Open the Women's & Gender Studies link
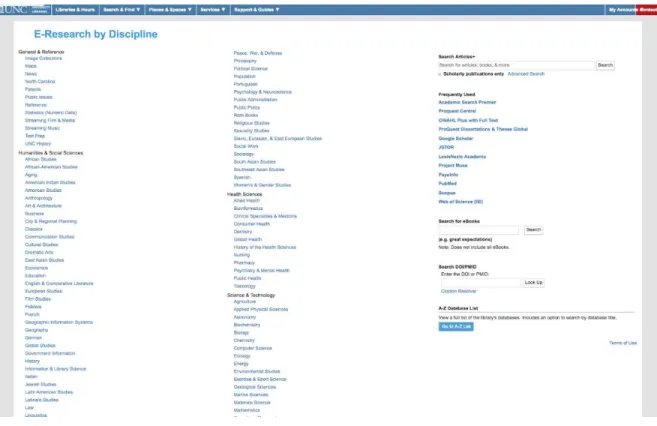Viewport: 657px width, 426px height. coord(262,185)
